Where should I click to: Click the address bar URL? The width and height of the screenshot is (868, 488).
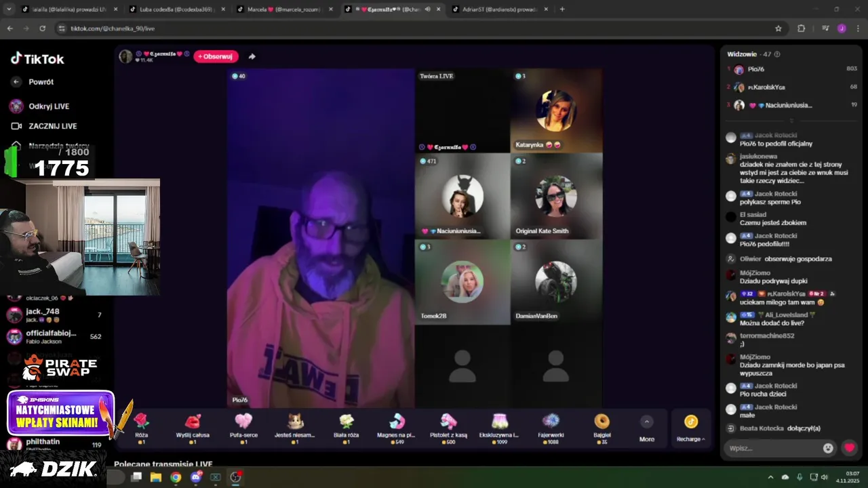[113, 28]
